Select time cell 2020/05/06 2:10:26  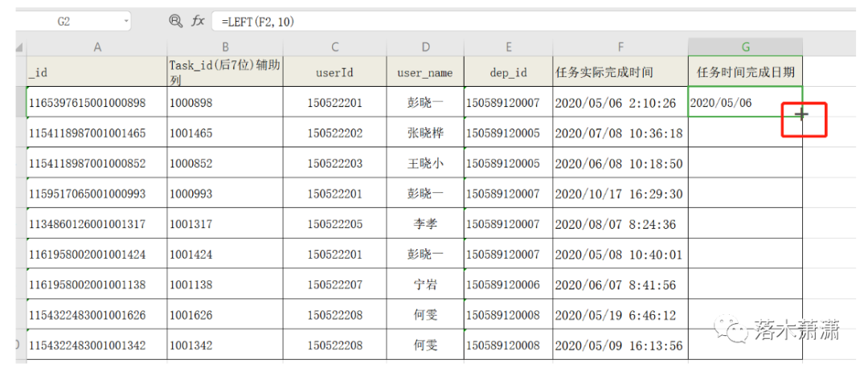coord(620,102)
